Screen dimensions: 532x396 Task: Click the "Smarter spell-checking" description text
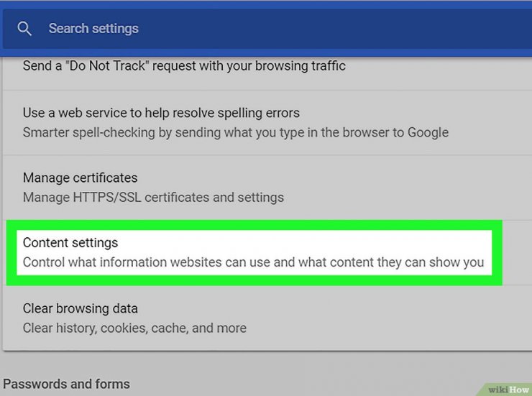pyautogui.click(x=236, y=132)
